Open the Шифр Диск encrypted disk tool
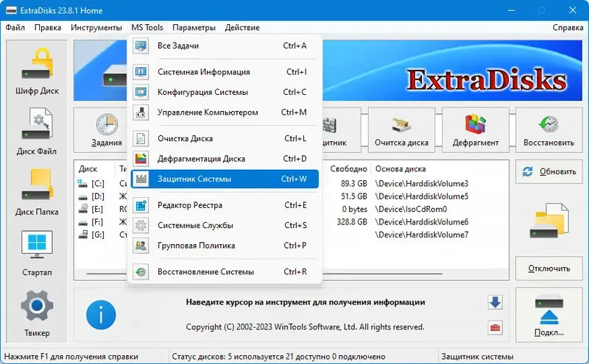The width and height of the screenshot is (589, 364). coord(37,71)
